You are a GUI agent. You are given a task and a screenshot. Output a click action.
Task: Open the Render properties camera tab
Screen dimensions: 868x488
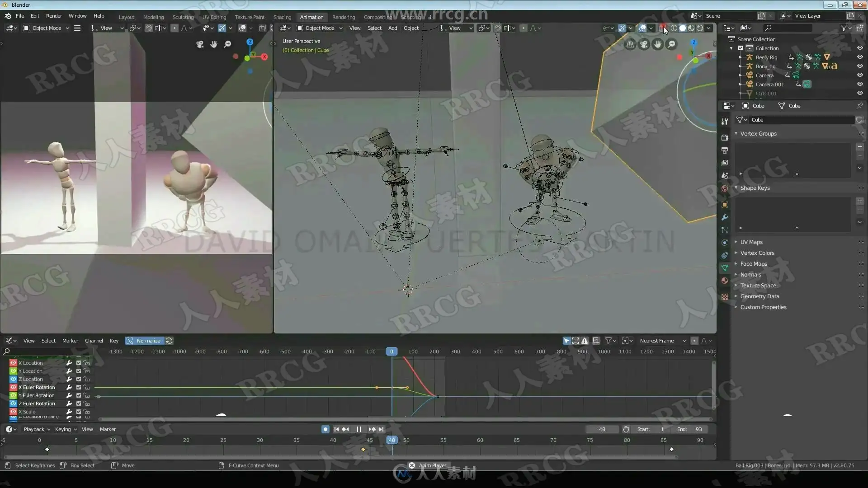point(725,137)
